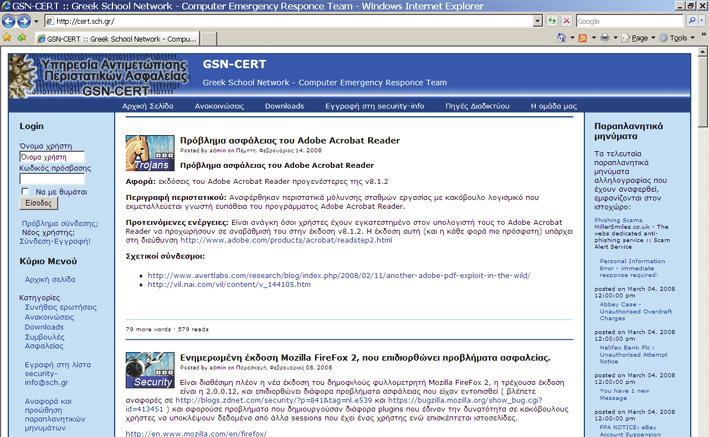Viewport: 709px width, 437px height.
Task: Open the vil.nai.com v_144105.htm link
Action: coord(229,285)
